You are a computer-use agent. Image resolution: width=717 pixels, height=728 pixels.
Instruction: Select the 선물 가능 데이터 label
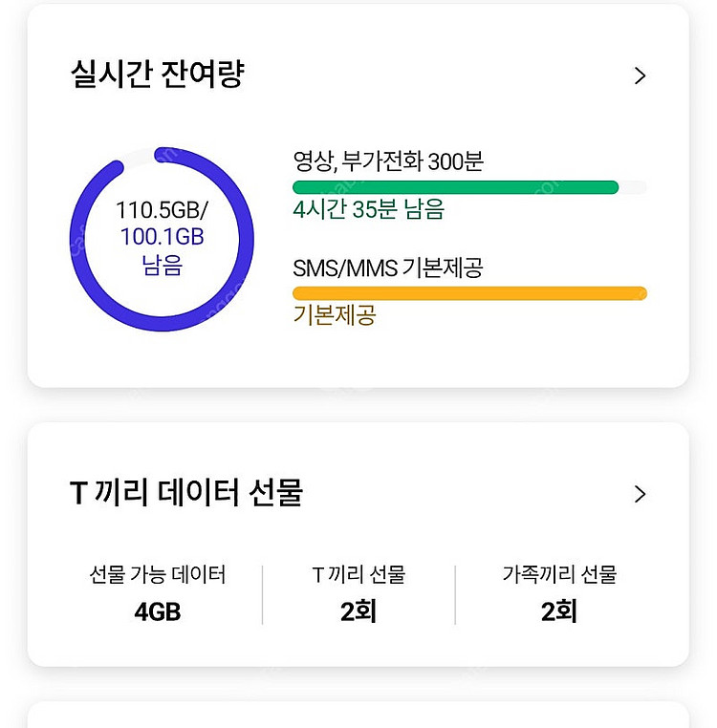pyautogui.click(x=158, y=574)
